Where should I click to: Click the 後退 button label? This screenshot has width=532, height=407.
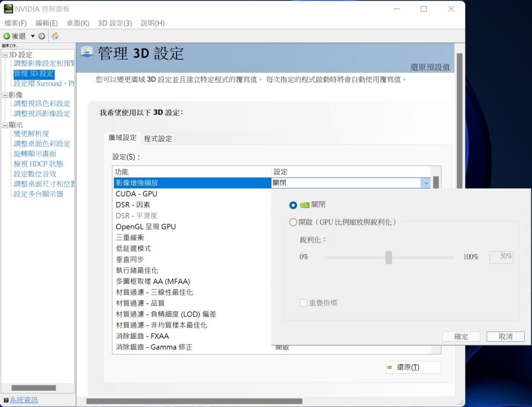point(19,36)
